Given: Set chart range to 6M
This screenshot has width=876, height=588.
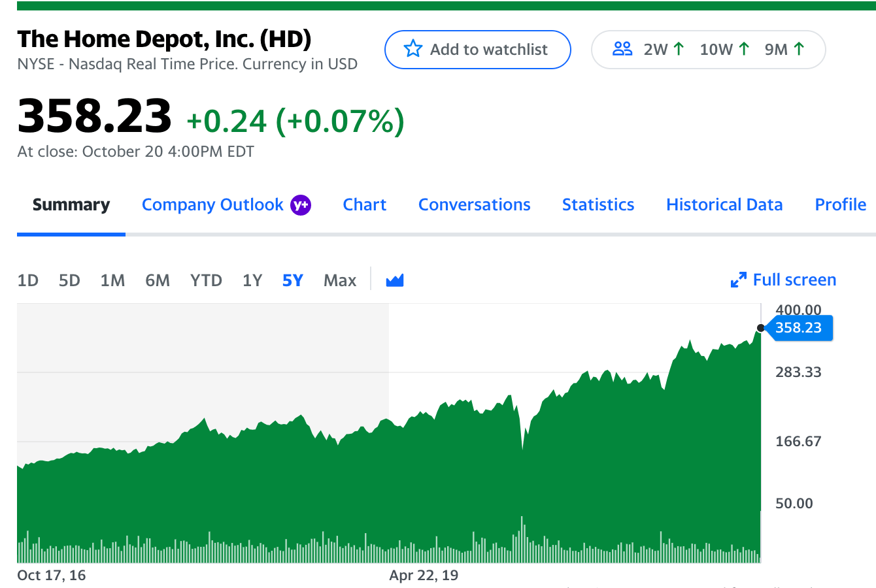Looking at the screenshot, I should click(x=158, y=281).
